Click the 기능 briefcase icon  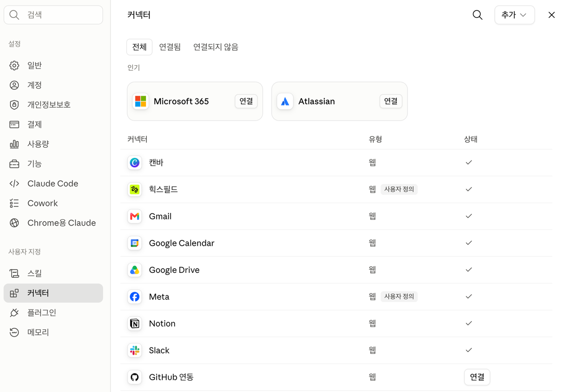point(15,164)
